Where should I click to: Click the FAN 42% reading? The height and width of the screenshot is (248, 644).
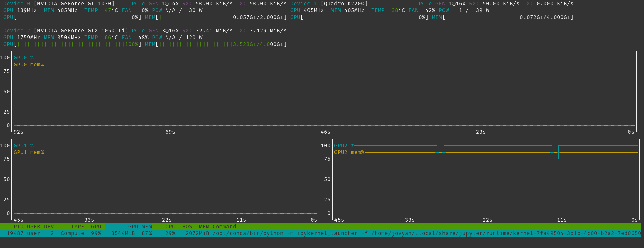422,10
